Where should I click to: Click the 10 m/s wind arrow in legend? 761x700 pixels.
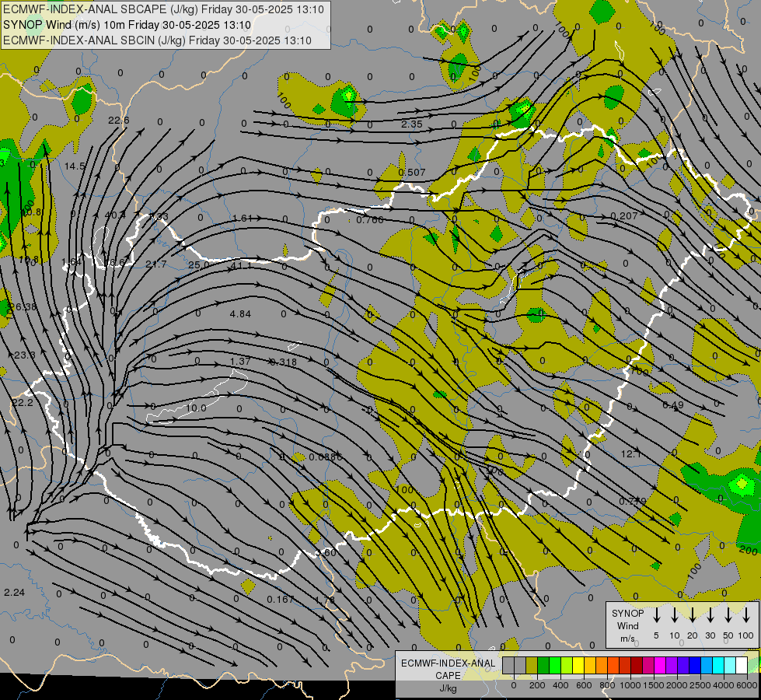tap(674, 615)
